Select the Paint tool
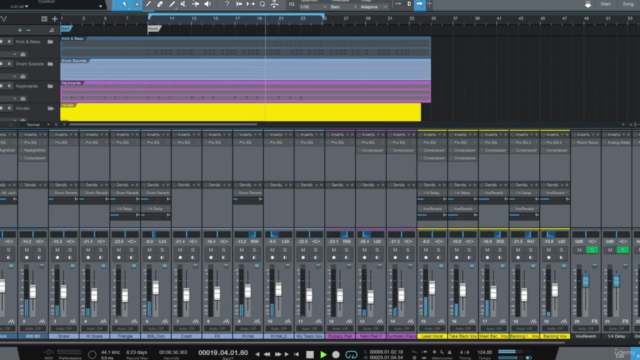Screen dimensions: 640x360 [172, 4]
